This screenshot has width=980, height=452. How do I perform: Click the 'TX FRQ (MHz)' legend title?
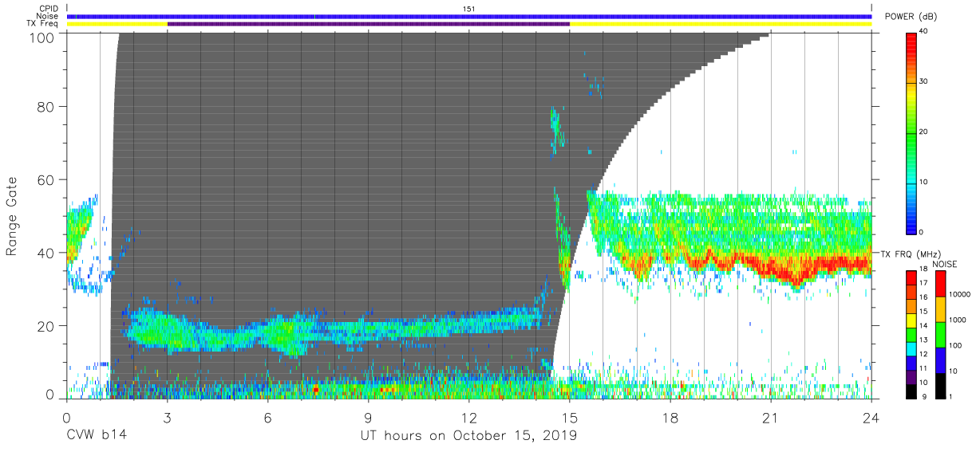coord(910,254)
